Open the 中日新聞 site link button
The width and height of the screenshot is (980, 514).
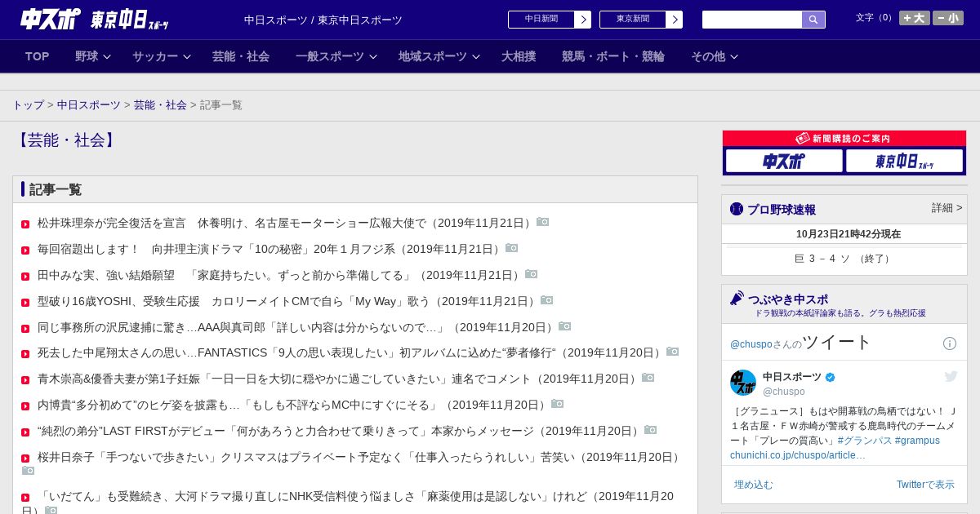pos(550,20)
